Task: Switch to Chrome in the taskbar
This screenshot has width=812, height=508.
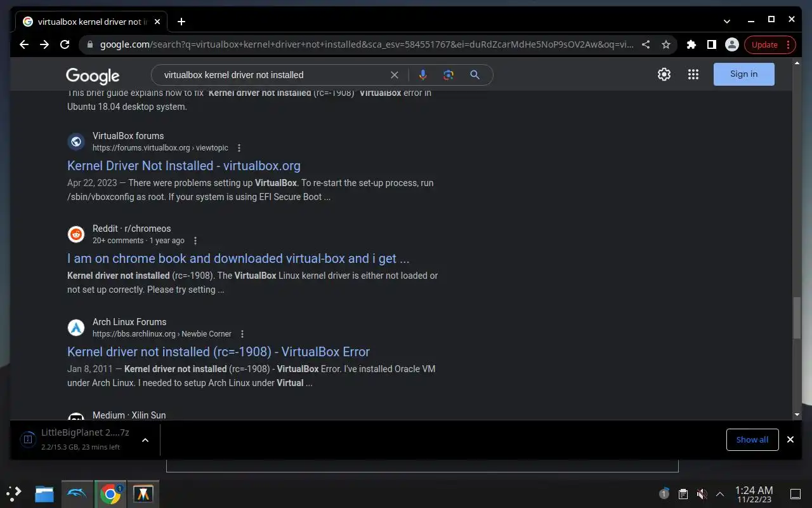Action: point(110,493)
